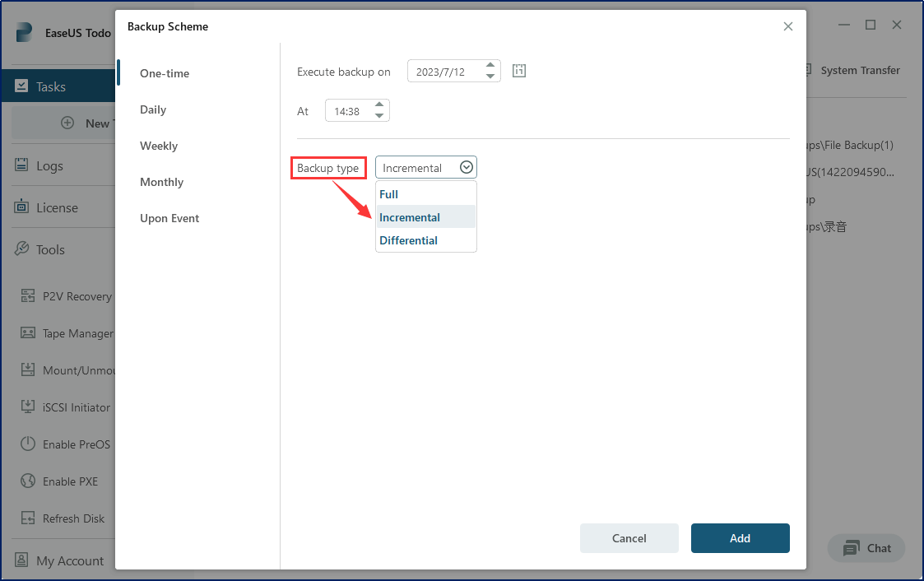Screen dimensions: 924x581
Task: Open the Chat button
Action: [866, 548]
